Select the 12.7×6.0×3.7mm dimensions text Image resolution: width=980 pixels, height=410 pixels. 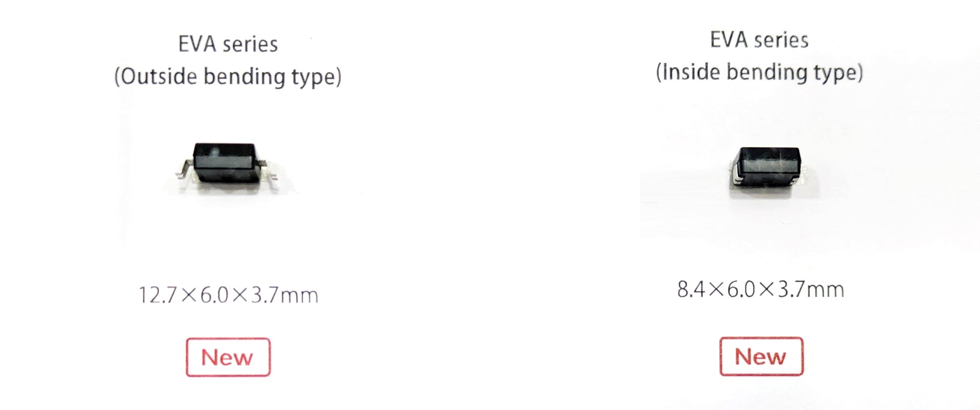pyautogui.click(x=228, y=295)
